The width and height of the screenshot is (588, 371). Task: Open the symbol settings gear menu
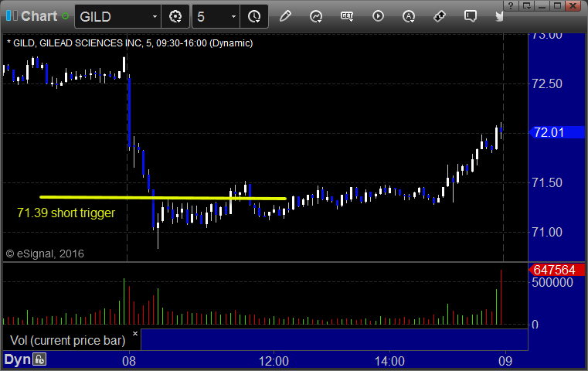click(x=175, y=16)
